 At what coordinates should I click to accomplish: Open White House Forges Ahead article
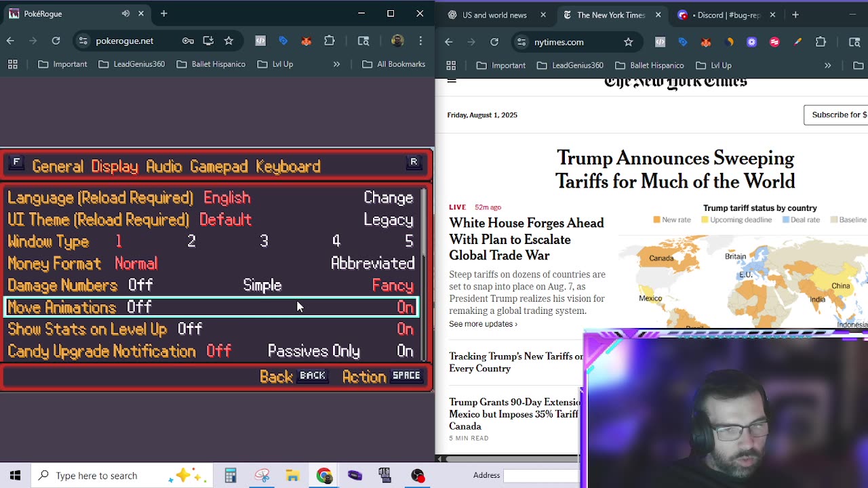click(x=526, y=239)
